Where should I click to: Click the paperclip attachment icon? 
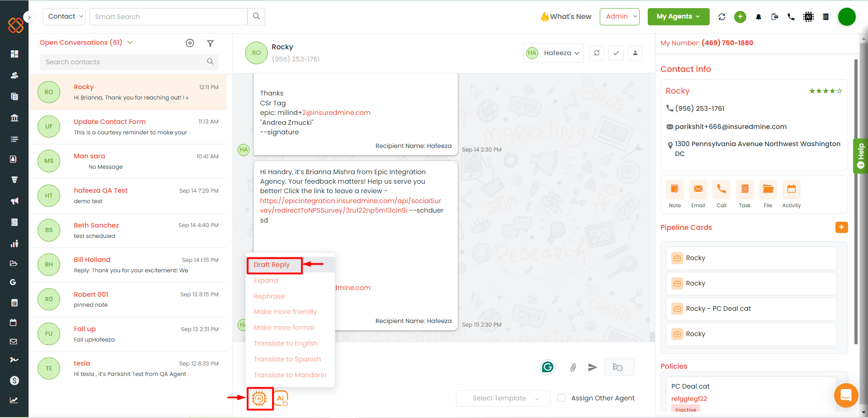(573, 367)
